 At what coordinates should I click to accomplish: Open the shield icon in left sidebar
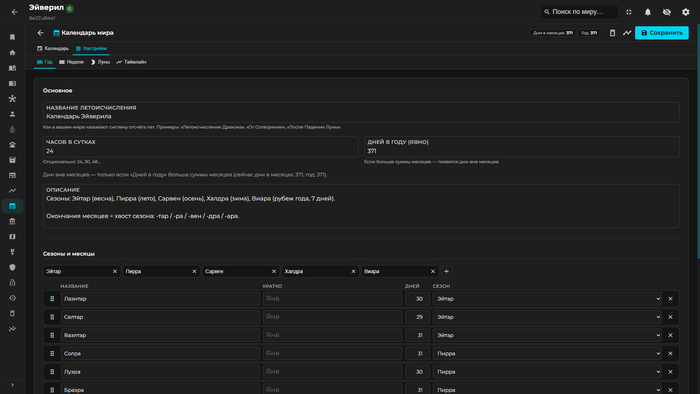(12, 267)
